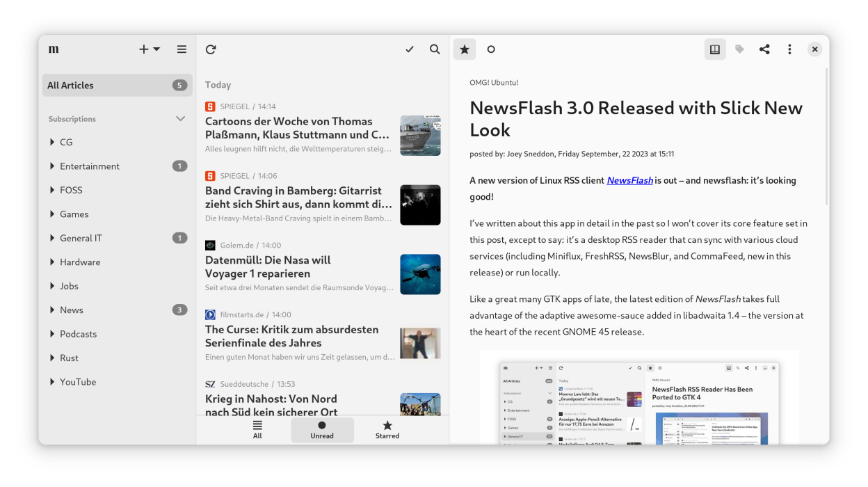Expand the Jobs category triangle
This screenshot has height=487, width=868.
coord(52,286)
